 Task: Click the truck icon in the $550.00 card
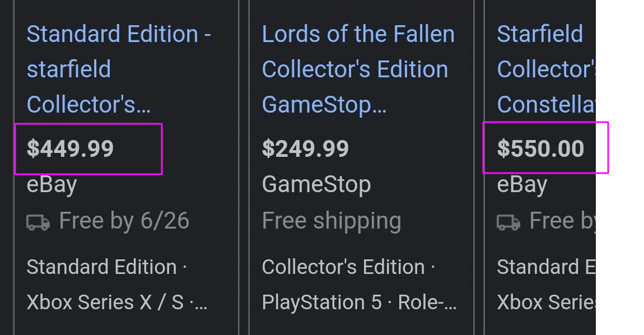pos(508,222)
